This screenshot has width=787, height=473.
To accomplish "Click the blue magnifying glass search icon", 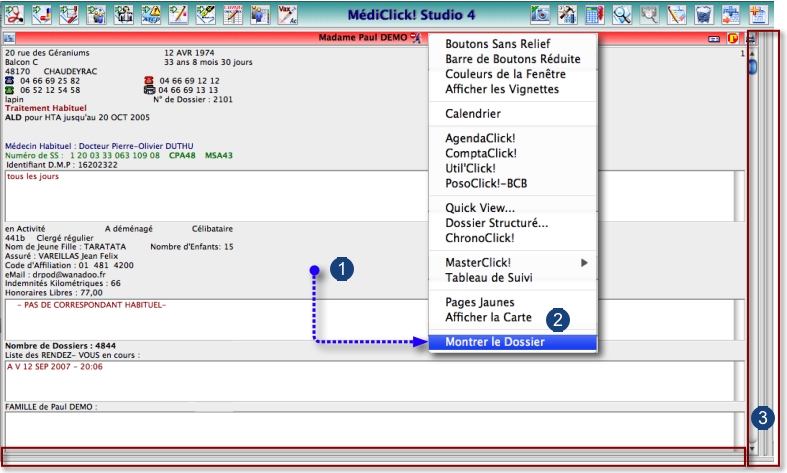I will click(x=622, y=15).
